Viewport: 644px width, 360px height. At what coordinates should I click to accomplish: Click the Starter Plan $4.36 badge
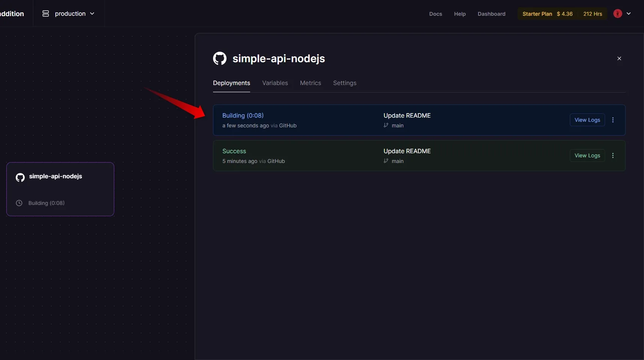coord(547,14)
